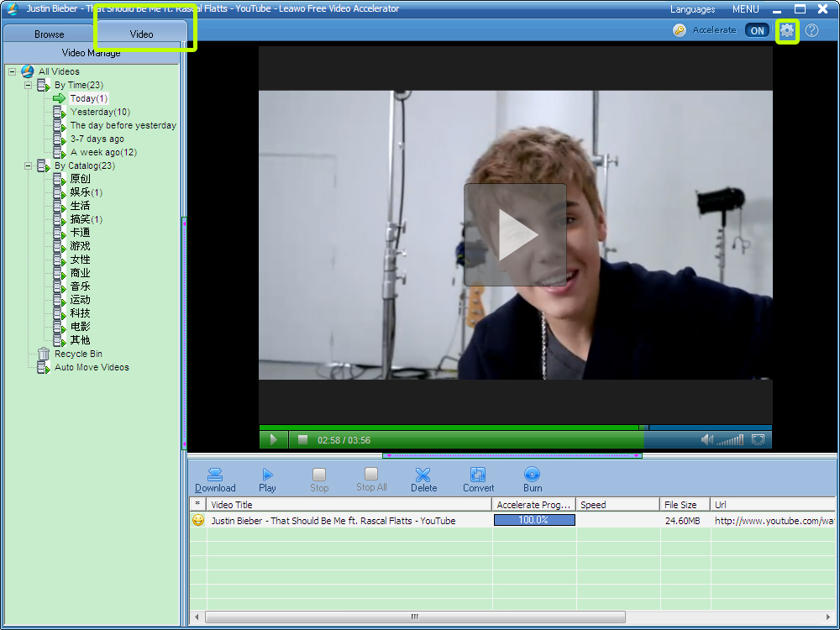This screenshot has height=630, width=840.
Task: Adjust the player volume level bars
Action: pyautogui.click(x=730, y=440)
